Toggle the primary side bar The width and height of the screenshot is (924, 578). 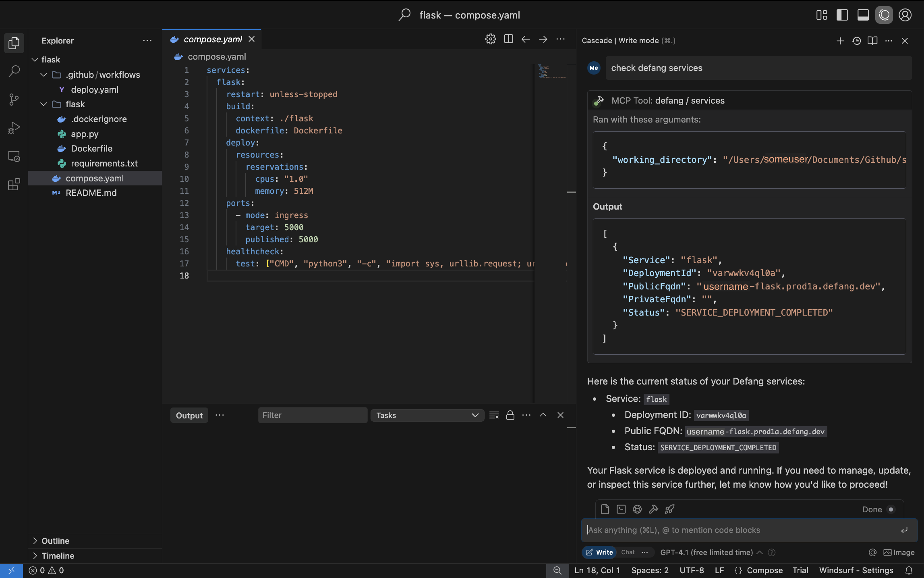tap(842, 15)
